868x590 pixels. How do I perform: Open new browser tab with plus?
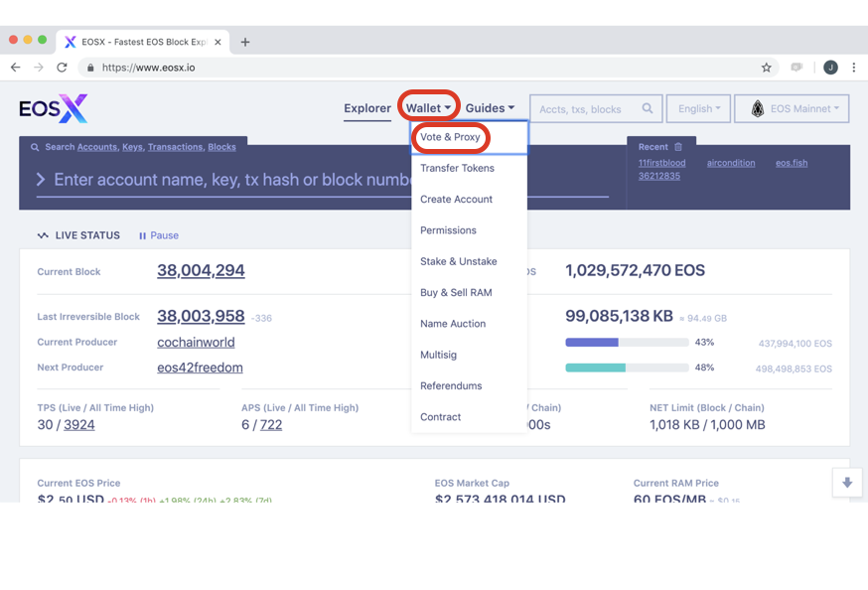click(245, 42)
